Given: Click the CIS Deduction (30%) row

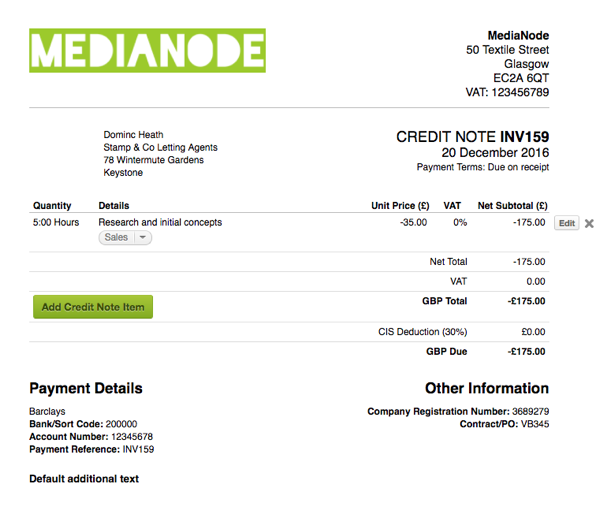Looking at the screenshot, I should coord(422,332).
